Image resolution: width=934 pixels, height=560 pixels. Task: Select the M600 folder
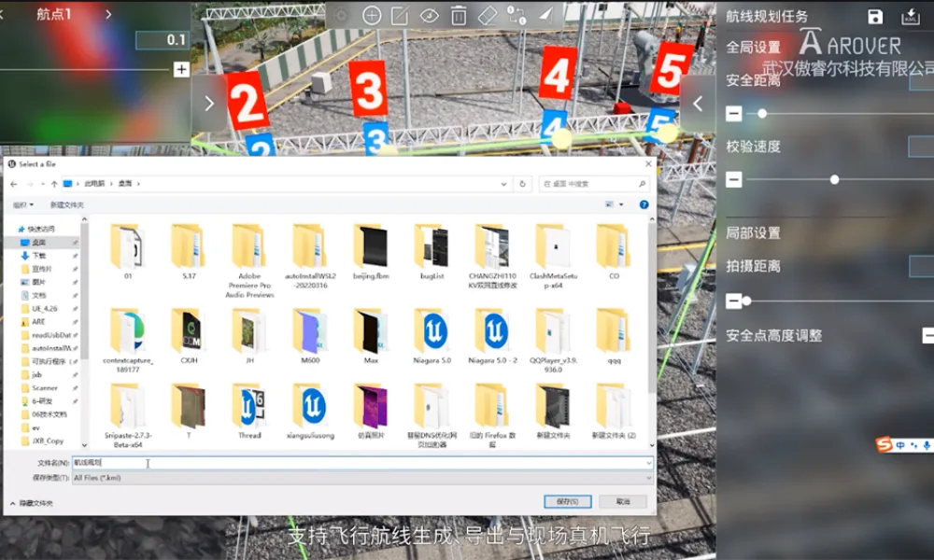(x=310, y=336)
